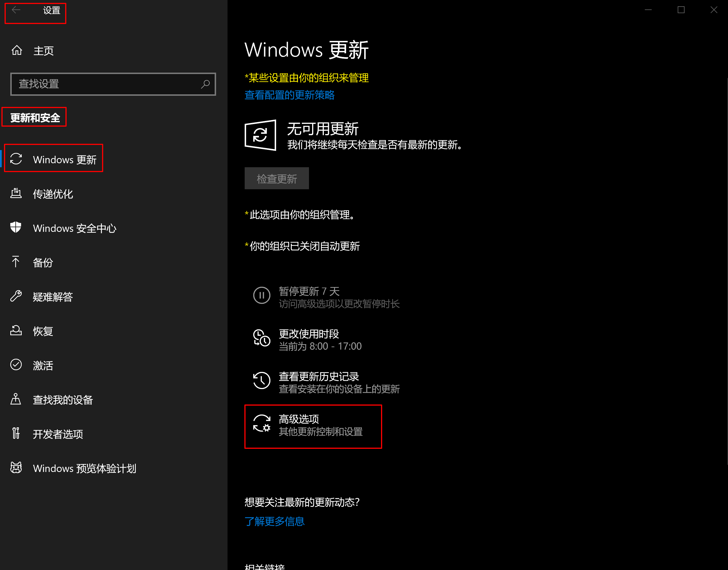Click the Windows 更新 page title
The image size is (728, 570).
(306, 50)
